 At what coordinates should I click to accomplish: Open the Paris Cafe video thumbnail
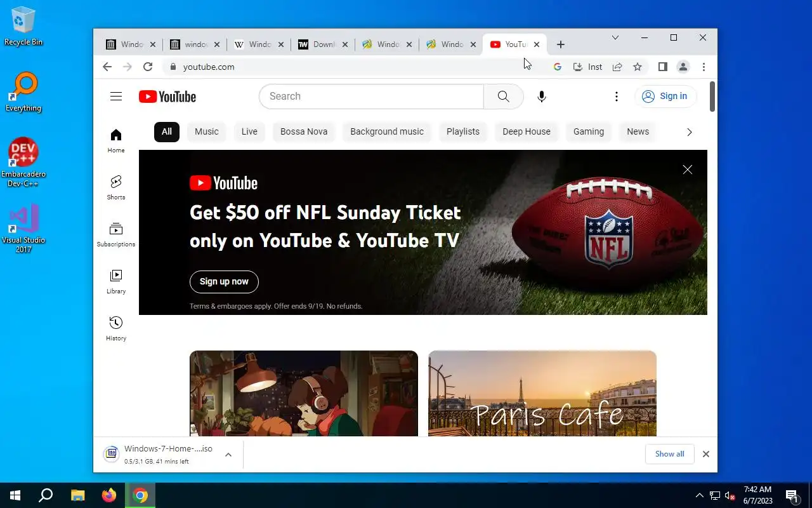pyautogui.click(x=542, y=393)
